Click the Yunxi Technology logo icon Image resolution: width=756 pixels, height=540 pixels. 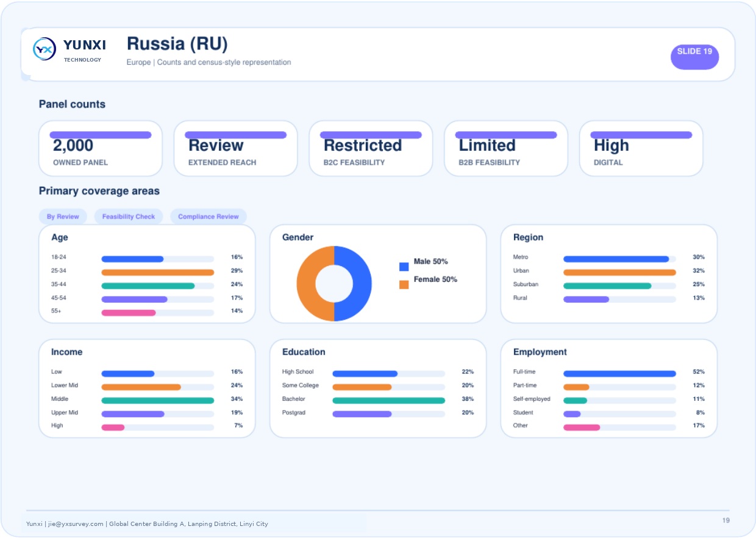(x=45, y=49)
